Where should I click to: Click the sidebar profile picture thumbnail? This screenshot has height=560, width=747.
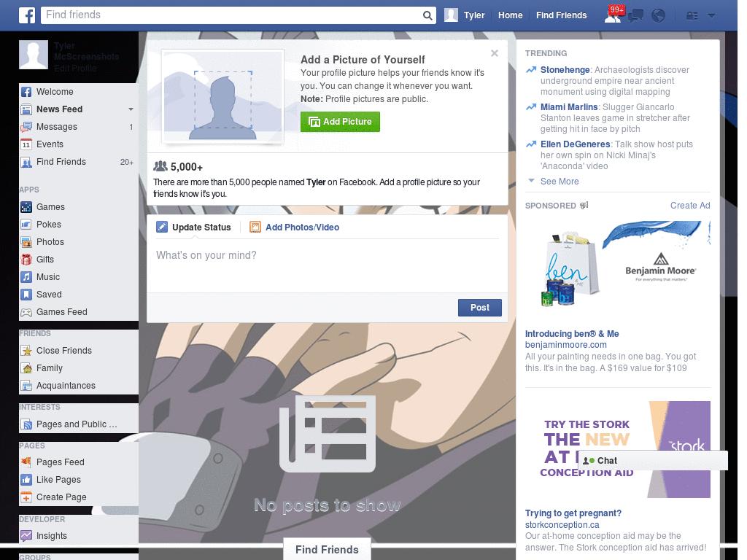(x=34, y=55)
